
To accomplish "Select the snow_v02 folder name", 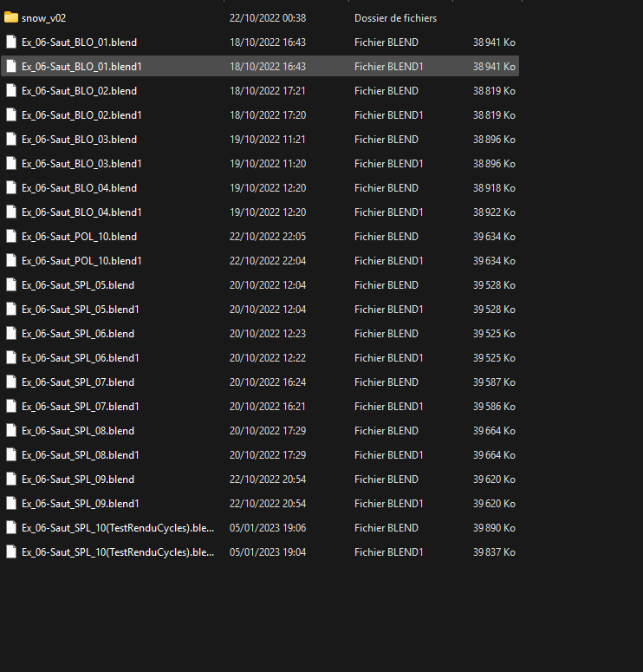I will click(43, 18).
